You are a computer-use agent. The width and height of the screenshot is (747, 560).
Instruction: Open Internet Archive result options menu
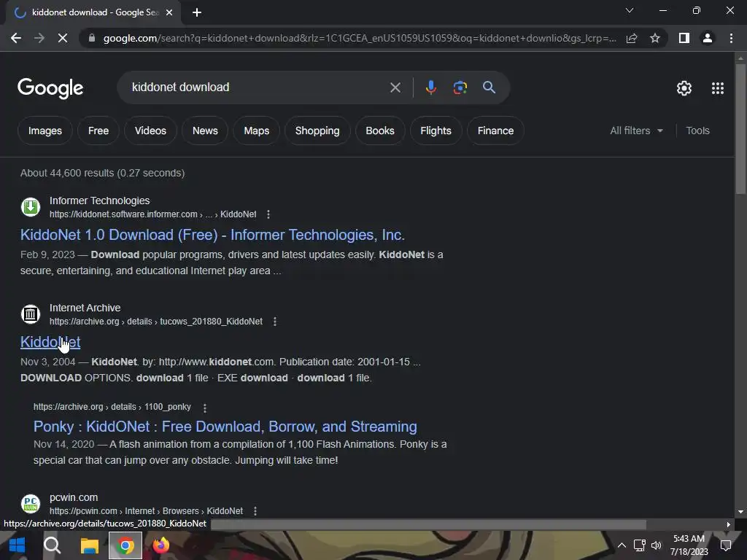click(x=275, y=322)
